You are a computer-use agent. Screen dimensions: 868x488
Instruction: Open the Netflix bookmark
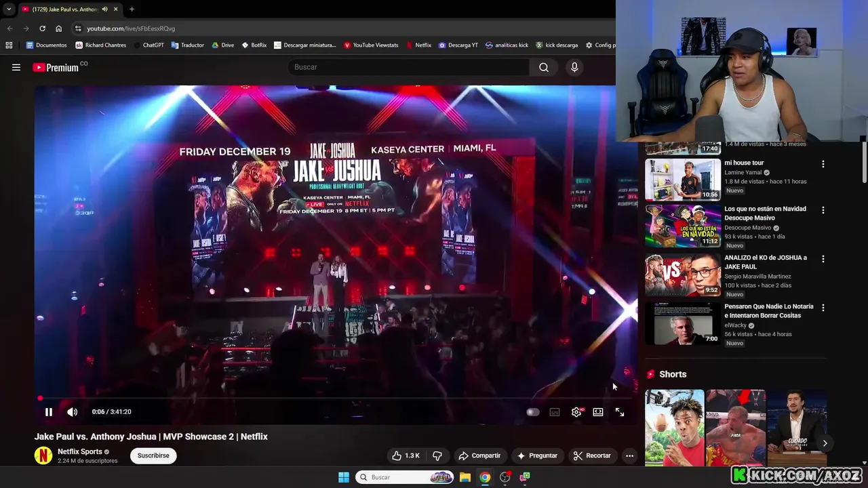[418, 45]
